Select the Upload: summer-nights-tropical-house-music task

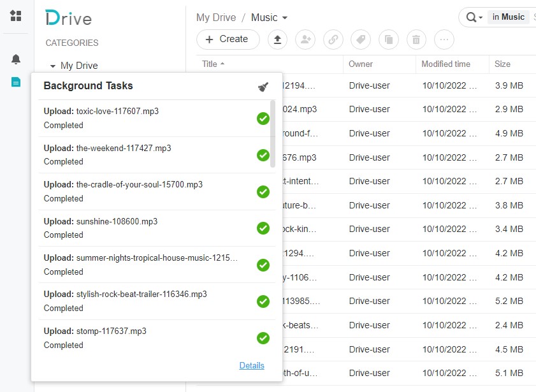click(157, 265)
